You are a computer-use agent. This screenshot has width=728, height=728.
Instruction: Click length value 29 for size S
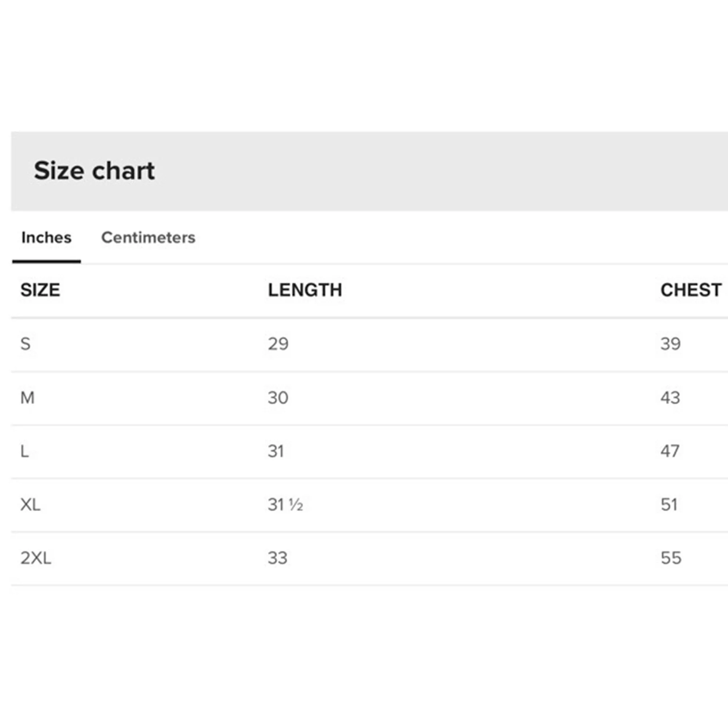(278, 344)
